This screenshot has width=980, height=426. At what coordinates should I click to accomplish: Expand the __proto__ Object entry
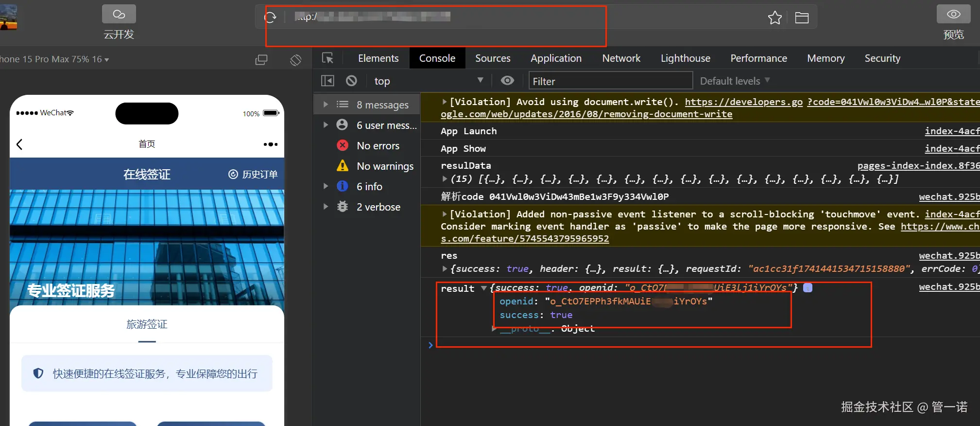click(494, 329)
